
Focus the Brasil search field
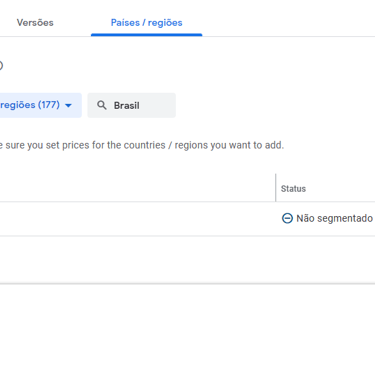132,105
